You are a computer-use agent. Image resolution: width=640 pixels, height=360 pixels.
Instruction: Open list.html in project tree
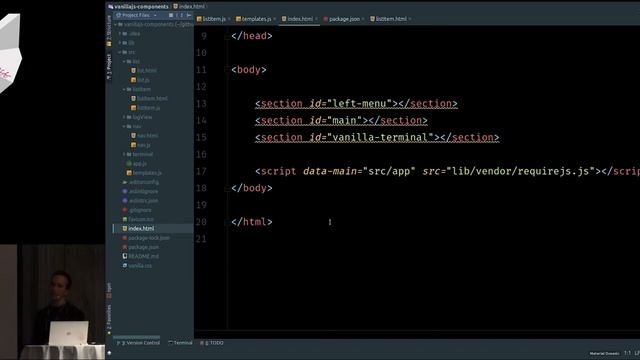pyautogui.click(x=144, y=71)
